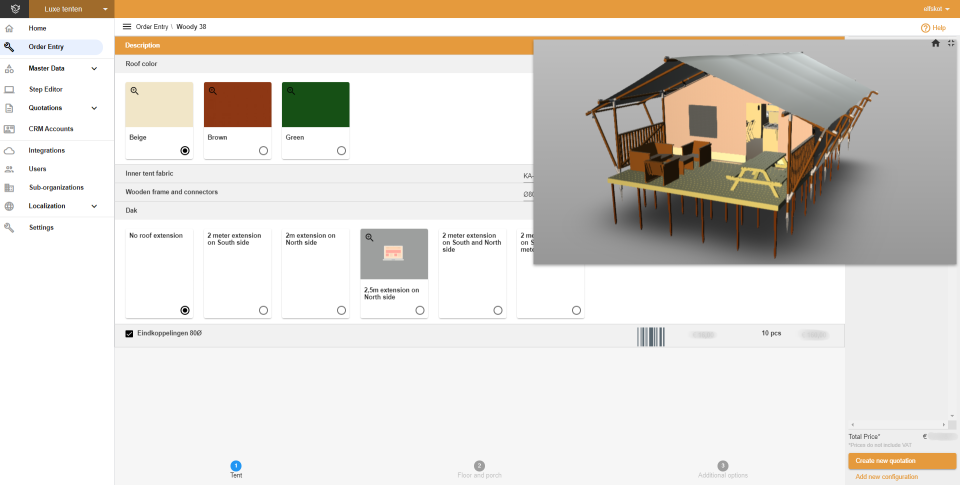
Task: Click the Quotations document icon
Action: pos(9,108)
